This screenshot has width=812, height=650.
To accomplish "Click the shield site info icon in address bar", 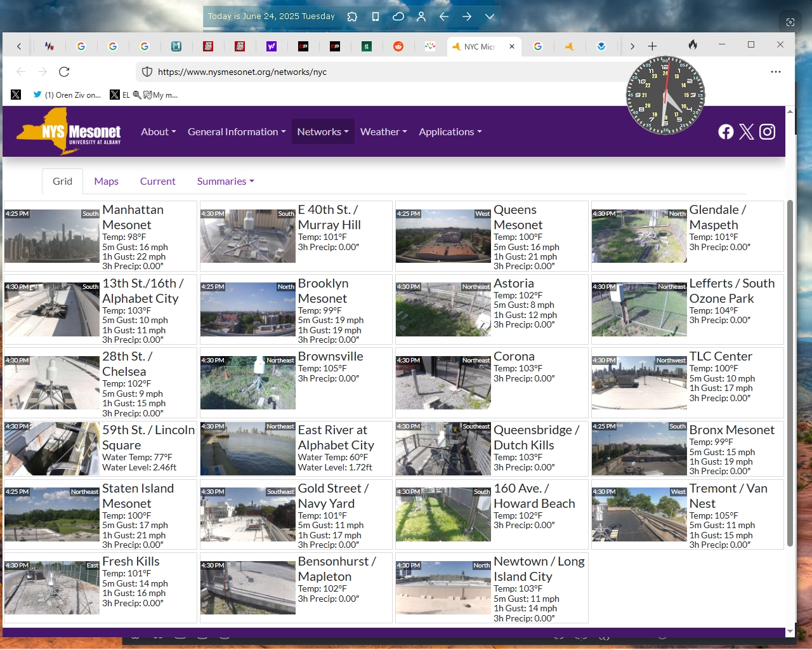I will (147, 72).
